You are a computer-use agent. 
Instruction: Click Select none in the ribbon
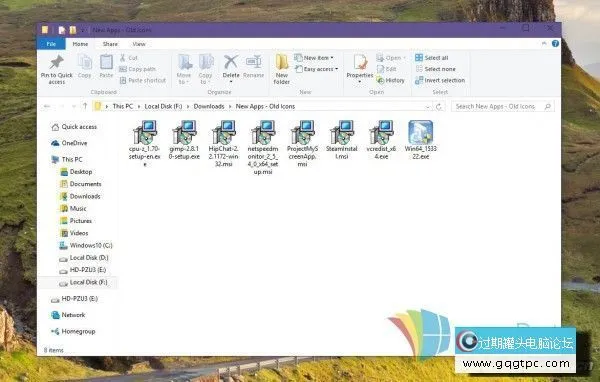(435, 69)
